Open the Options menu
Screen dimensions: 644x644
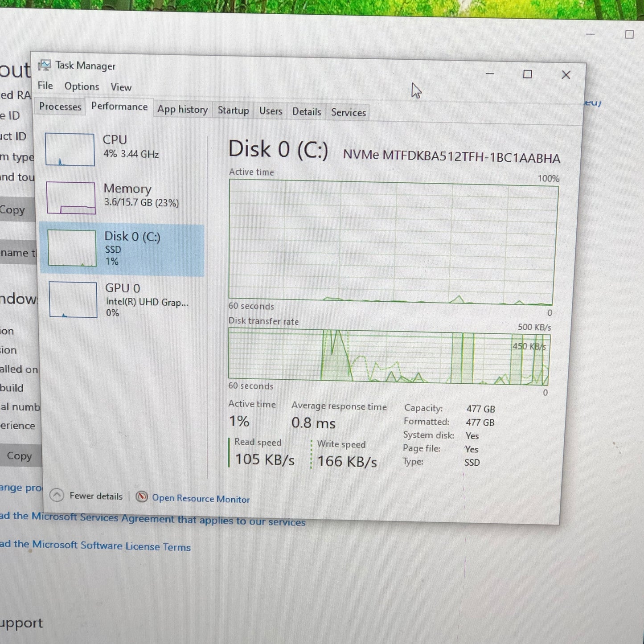(x=82, y=86)
